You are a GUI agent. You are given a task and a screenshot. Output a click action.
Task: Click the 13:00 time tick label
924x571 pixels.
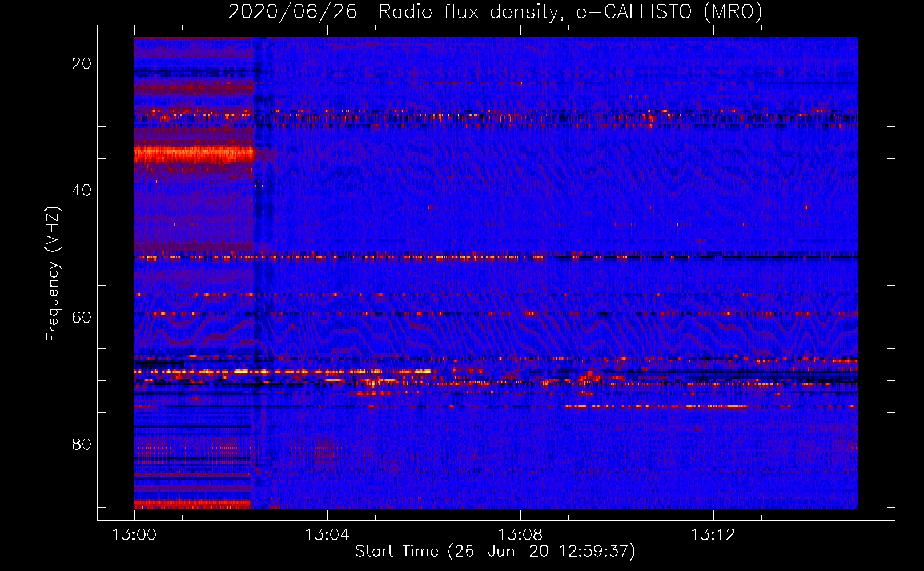[x=134, y=535]
